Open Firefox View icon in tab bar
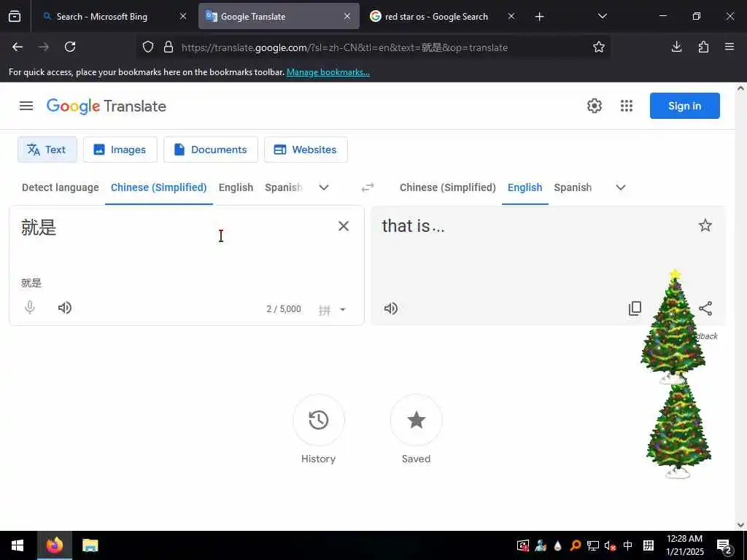Image resolution: width=747 pixels, height=560 pixels. click(15, 17)
